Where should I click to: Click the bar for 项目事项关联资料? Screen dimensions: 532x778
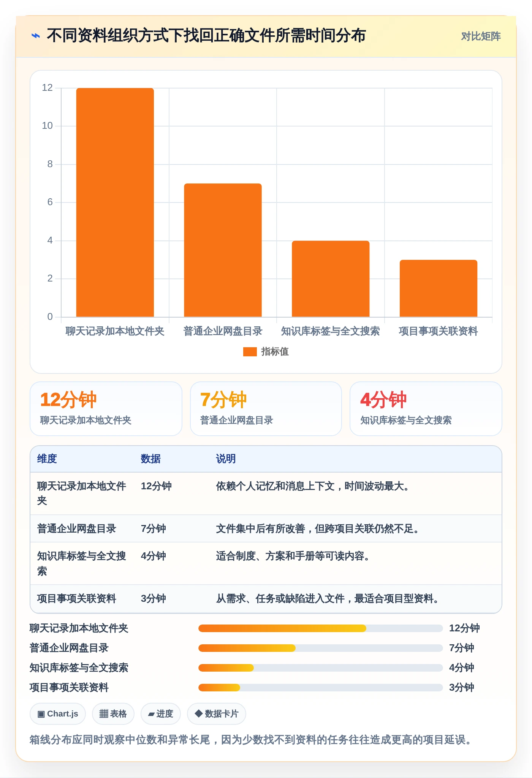439,288
